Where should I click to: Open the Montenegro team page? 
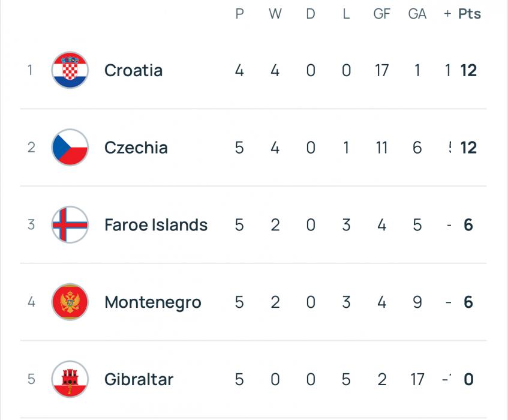click(152, 302)
